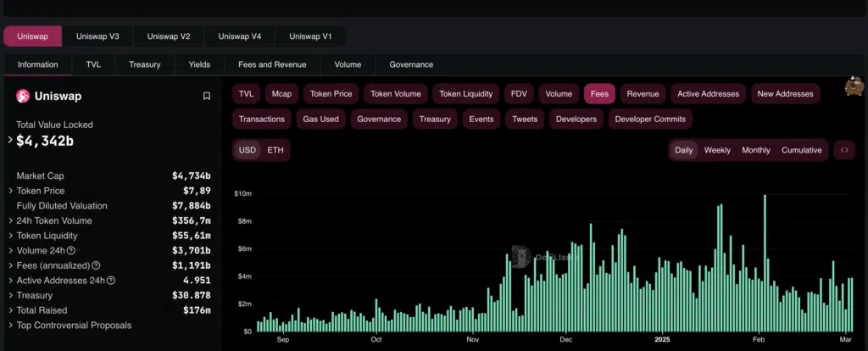Toggle the Treasury chart metric

click(435, 119)
